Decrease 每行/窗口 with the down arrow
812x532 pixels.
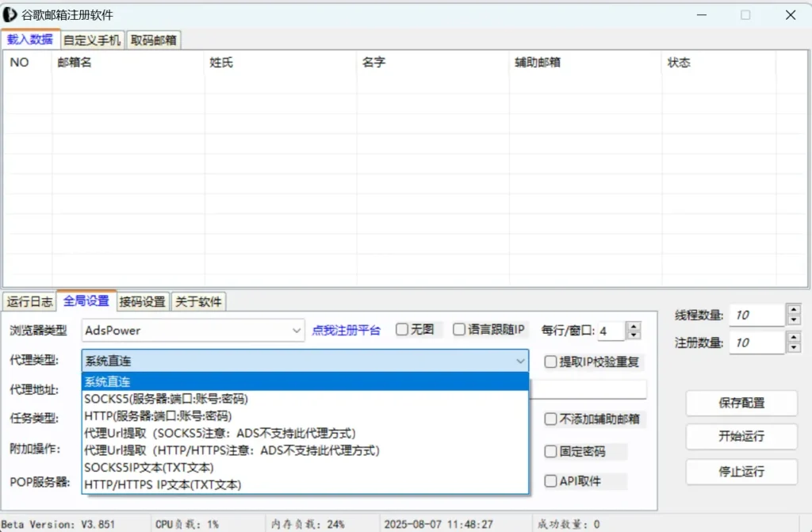(x=634, y=335)
